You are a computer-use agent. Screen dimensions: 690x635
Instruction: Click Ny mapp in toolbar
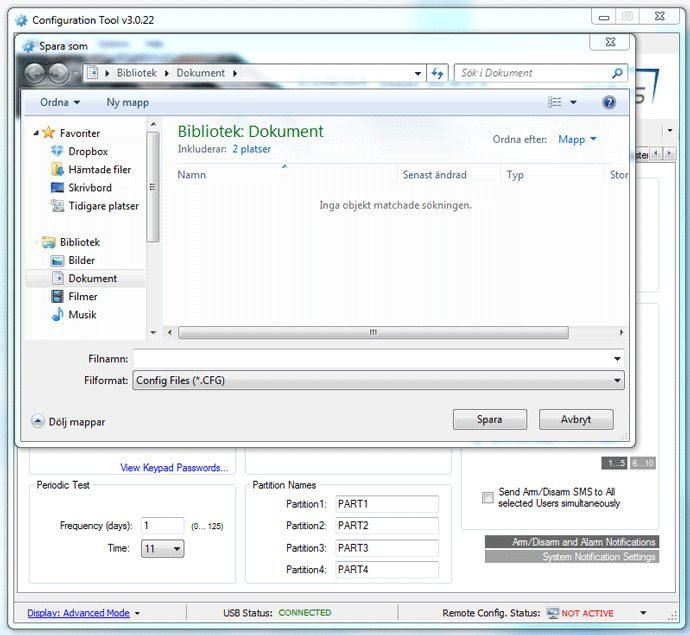point(127,102)
